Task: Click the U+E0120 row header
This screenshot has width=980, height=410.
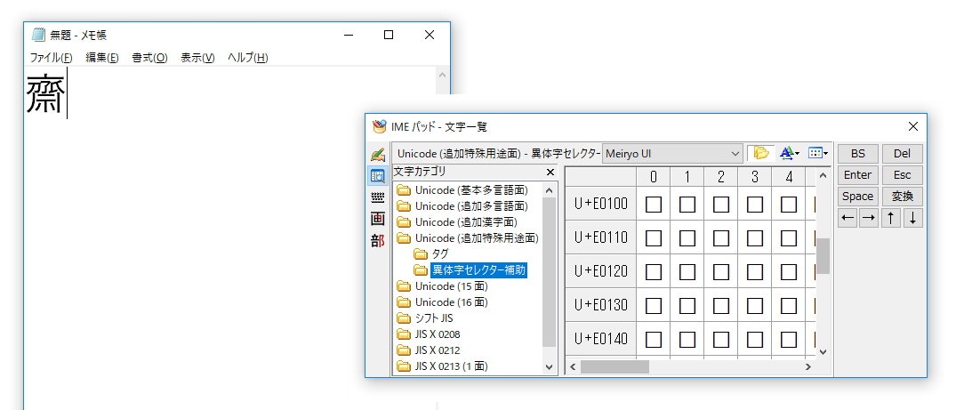Action: point(600,271)
